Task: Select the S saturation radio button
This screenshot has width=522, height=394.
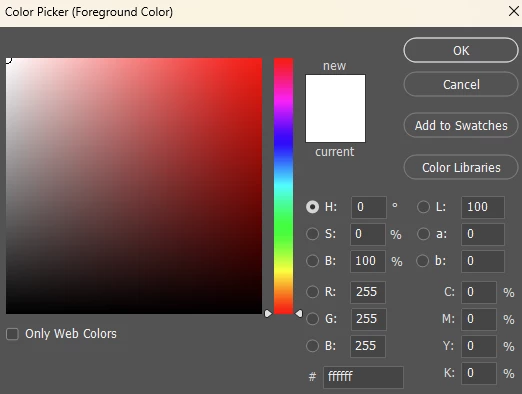Action: (312, 234)
